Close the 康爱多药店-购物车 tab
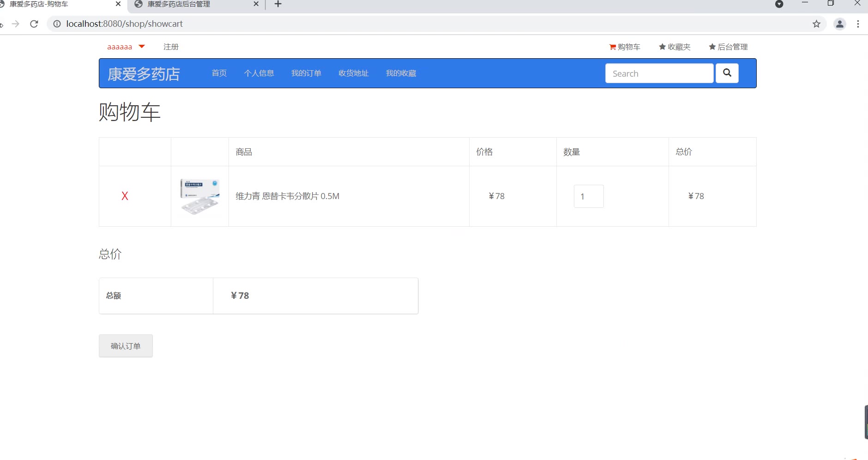This screenshot has width=868, height=460. click(x=118, y=4)
